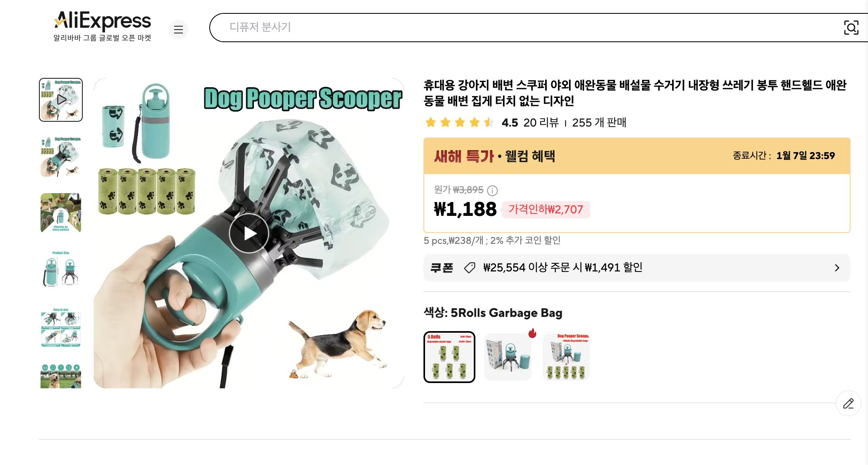Click the original price info icon

492,190
